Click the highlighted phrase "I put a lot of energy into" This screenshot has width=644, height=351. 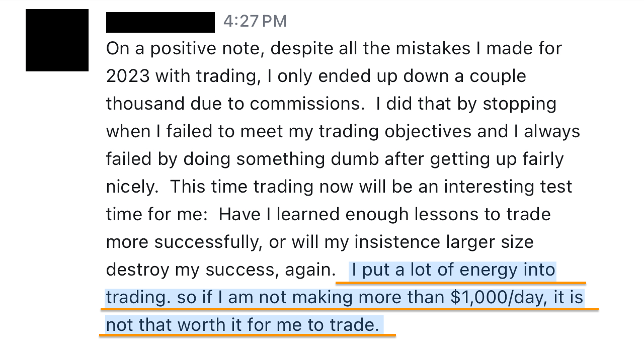tap(453, 270)
